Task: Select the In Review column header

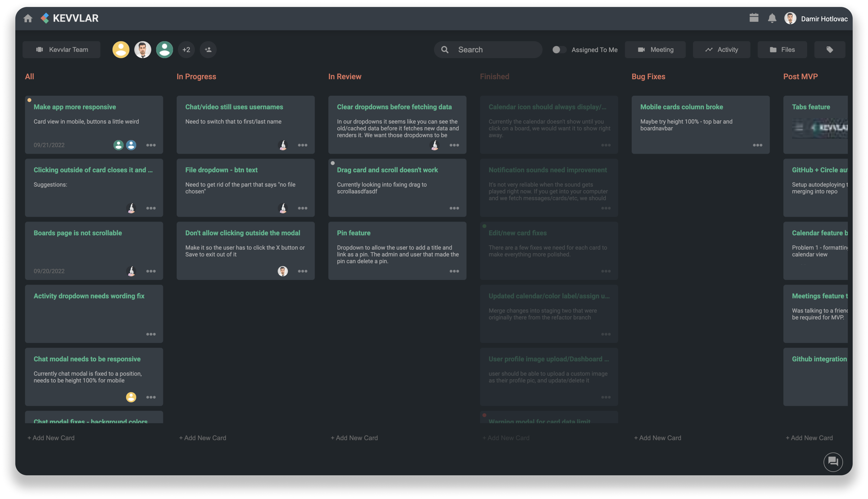Action: click(x=345, y=76)
